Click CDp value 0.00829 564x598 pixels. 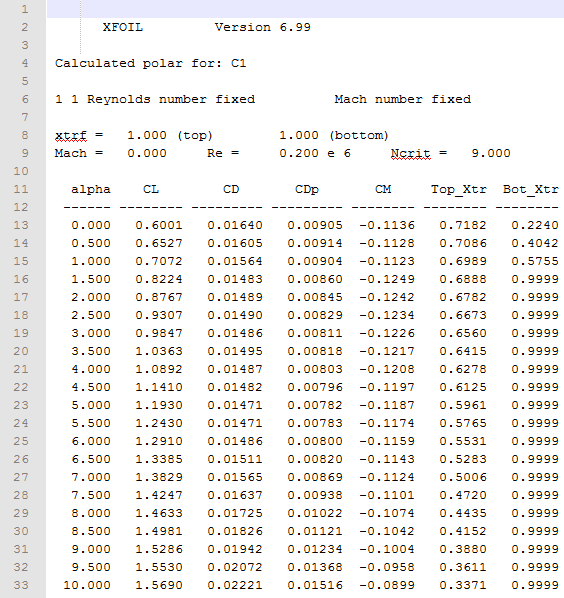point(315,315)
